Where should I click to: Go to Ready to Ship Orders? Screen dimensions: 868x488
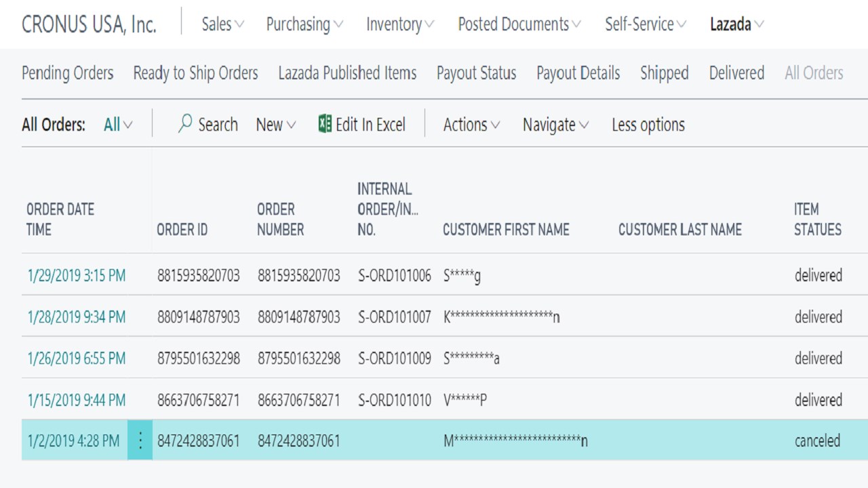click(x=195, y=73)
